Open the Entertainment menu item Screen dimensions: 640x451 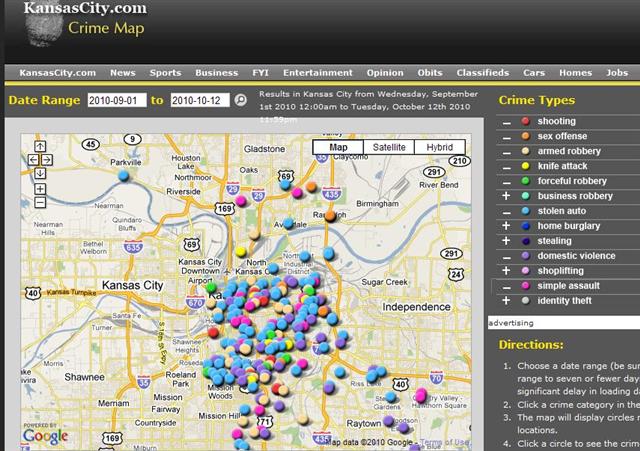[x=318, y=73]
